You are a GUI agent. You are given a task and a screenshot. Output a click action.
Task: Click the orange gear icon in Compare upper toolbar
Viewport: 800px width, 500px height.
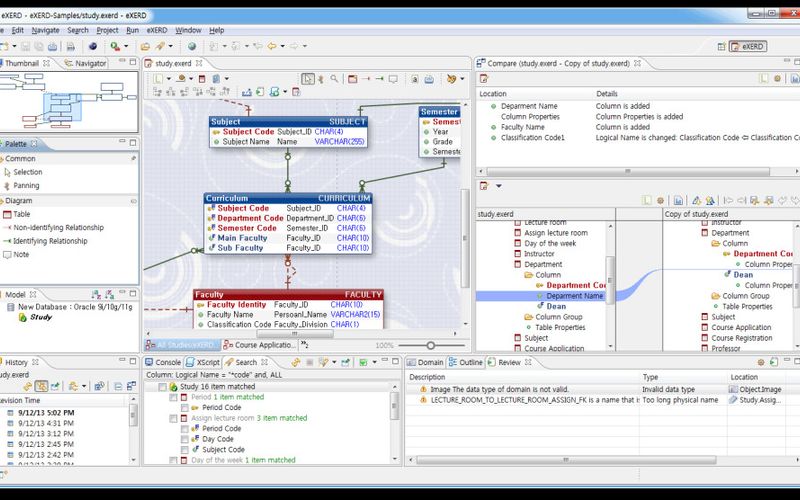pyautogui.click(x=777, y=79)
